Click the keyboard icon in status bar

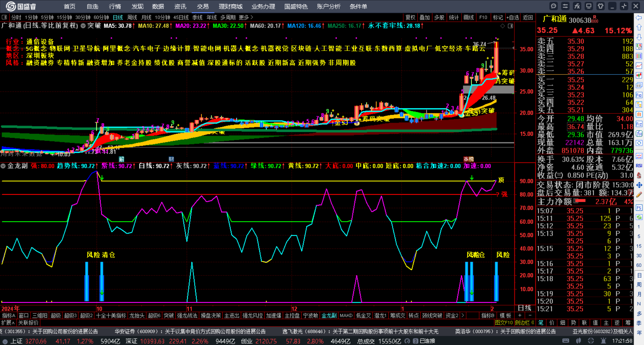pyautogui.click(x=566, y=341)
